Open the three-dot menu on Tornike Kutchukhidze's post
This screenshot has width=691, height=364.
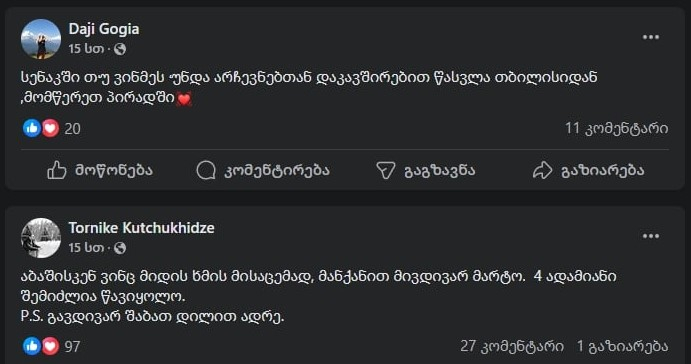(x=650, y=237)
